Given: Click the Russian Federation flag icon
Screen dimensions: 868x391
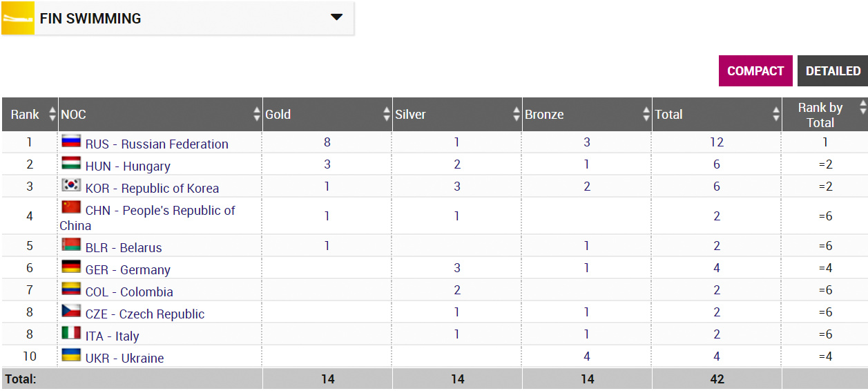Looking at the screenshot, I should coord(71,142).
